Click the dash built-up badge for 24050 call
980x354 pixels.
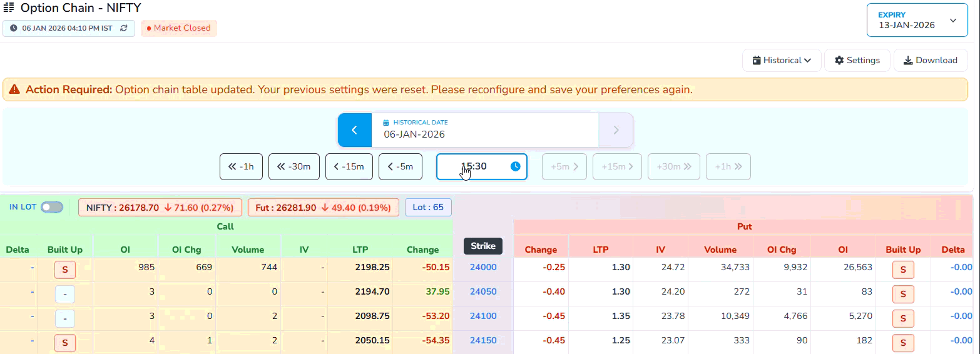coord(64,294)
